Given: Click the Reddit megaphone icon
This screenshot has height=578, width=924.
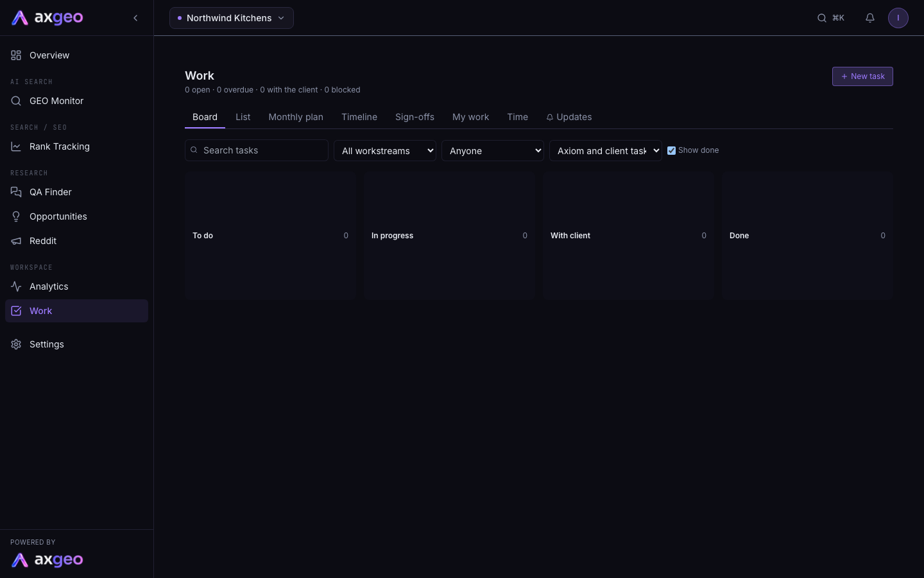Looking at the screenshot, I should click(16, 241).
